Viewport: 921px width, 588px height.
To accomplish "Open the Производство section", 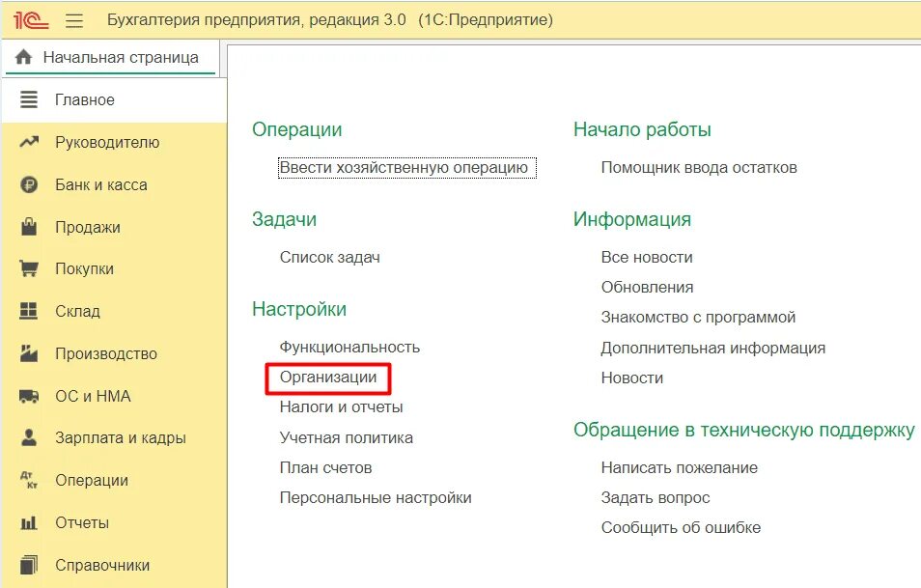I will (x=115, y=353).
